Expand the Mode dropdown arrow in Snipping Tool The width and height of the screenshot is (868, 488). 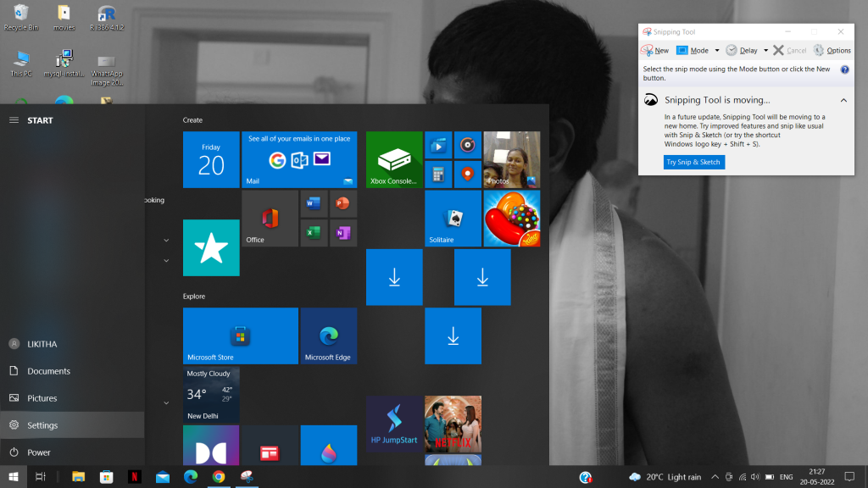[x=717, y=51]
